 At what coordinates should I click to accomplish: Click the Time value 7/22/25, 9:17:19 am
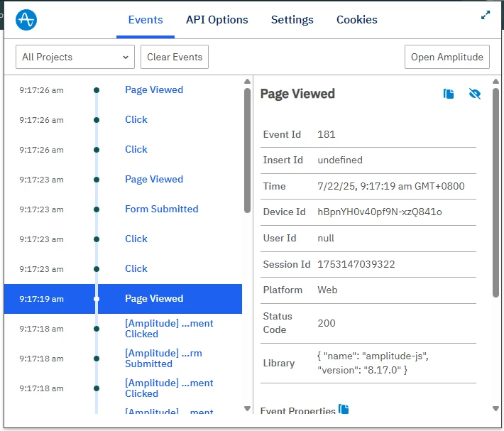point(391,186)
